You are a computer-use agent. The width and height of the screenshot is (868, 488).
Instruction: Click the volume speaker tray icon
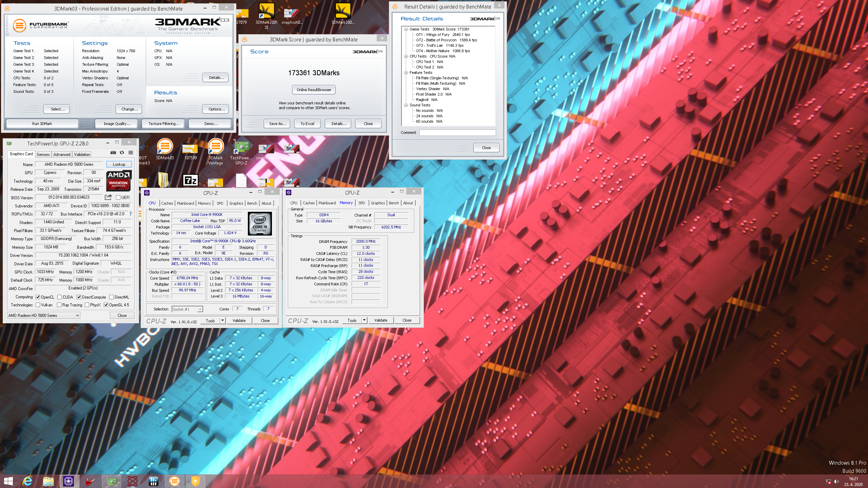tap(836, 482)
